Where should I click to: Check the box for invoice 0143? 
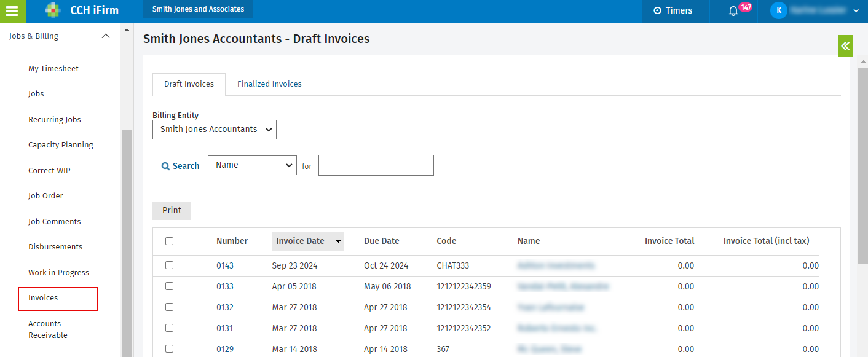click(x=169, y=265)
